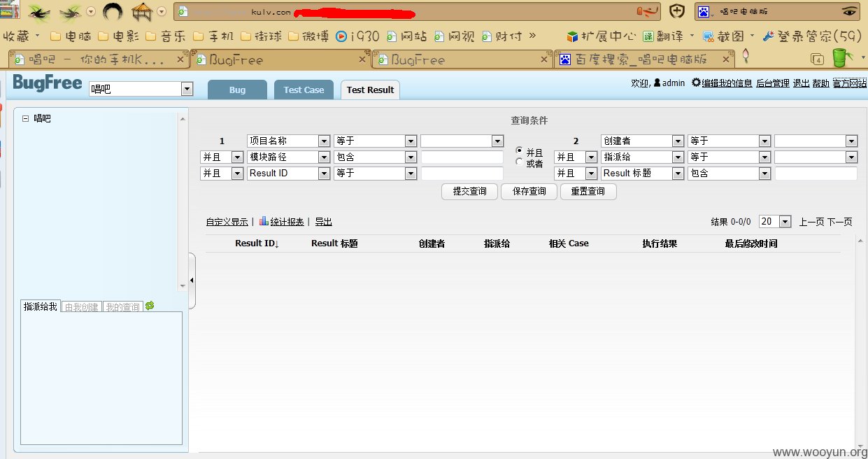Sort by Result ID column header
The width and height of the screenshot is (868, 459).
pyautogui.click(x=257, y=243)
